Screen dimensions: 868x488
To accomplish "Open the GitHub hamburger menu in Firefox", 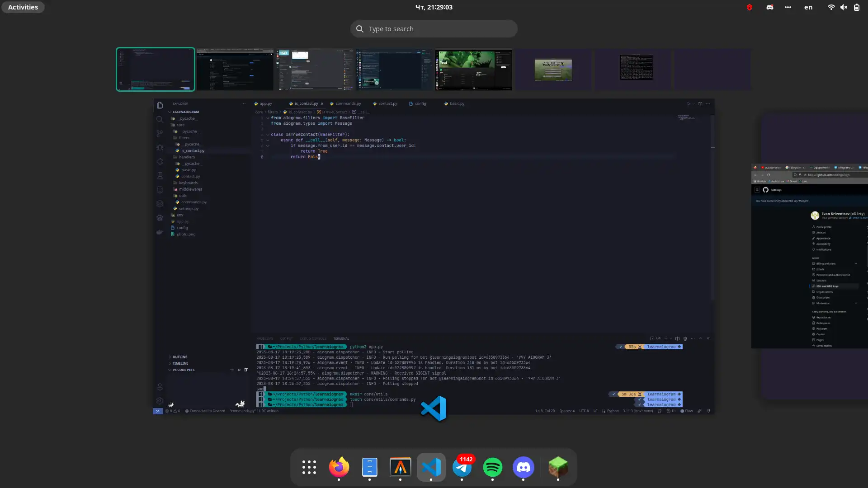I will coord(757,190).
